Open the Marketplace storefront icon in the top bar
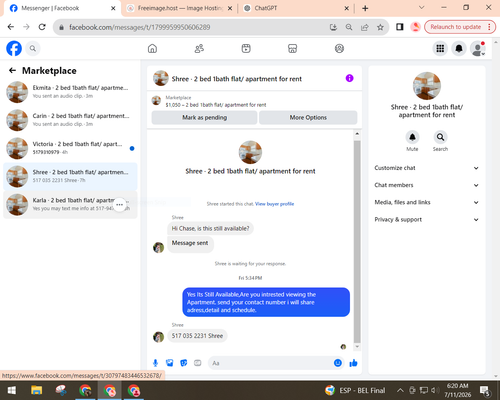The width and height of the screenshot is (500, 400). [x=292, y=49]
